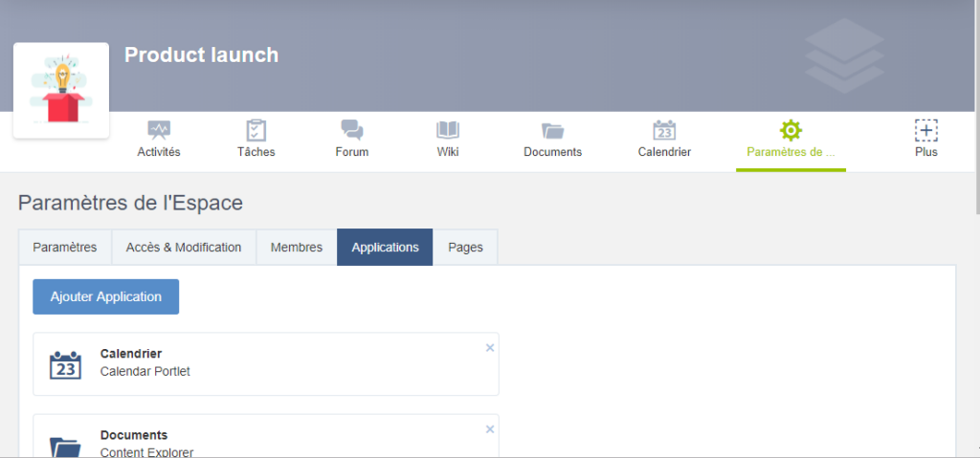Image resolution: width=980 pixels, height=458 pixels.
Task: Click the Product launch space avatar
Action: [x=61, y=91]
